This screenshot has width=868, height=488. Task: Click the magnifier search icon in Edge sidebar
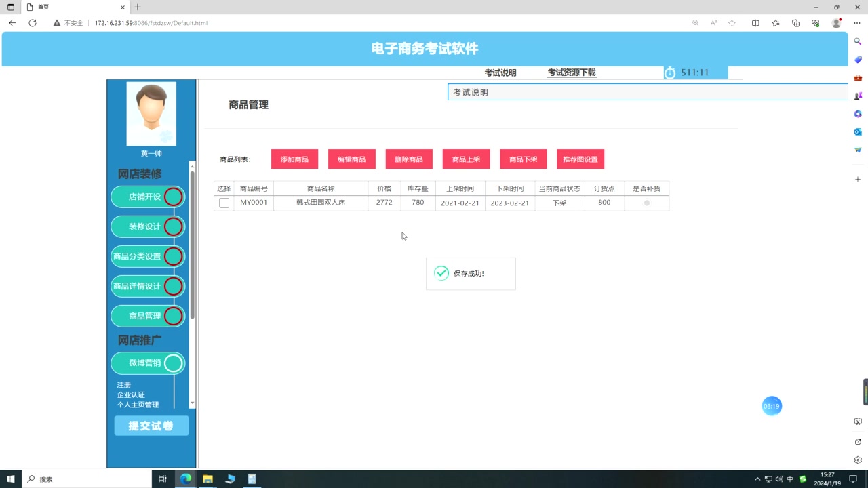[857, 41]
